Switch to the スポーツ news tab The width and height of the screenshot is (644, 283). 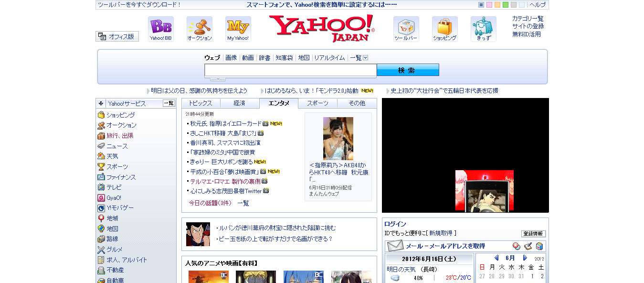[x=317, y=103]
